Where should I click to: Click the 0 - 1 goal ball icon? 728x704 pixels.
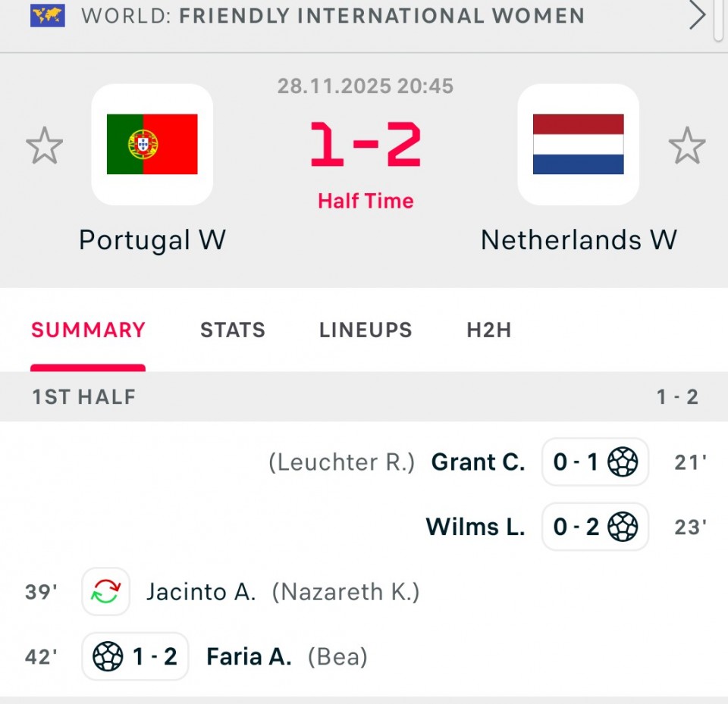point(623,462)
